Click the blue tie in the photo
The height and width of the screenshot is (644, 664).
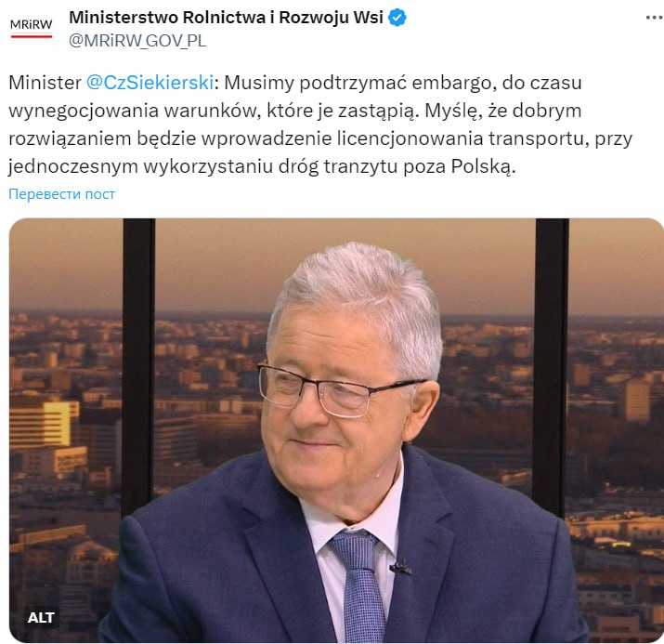click(x=360, y=585)
